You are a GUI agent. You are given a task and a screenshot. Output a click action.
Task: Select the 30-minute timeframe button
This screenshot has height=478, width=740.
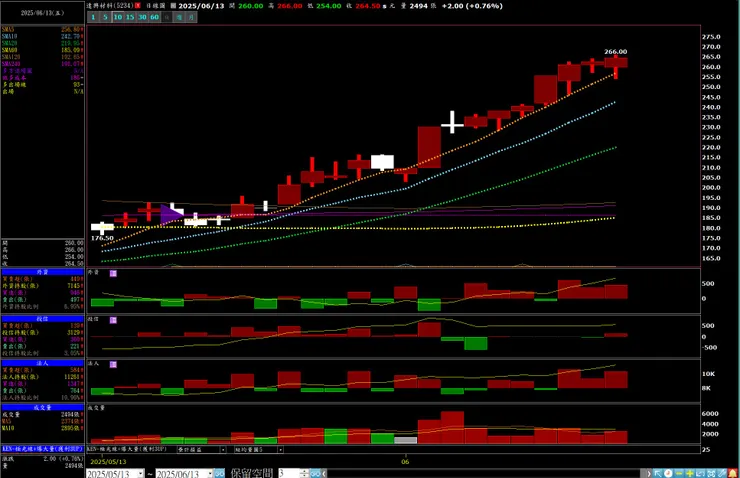pyautogui.click(x=142, y=17)
